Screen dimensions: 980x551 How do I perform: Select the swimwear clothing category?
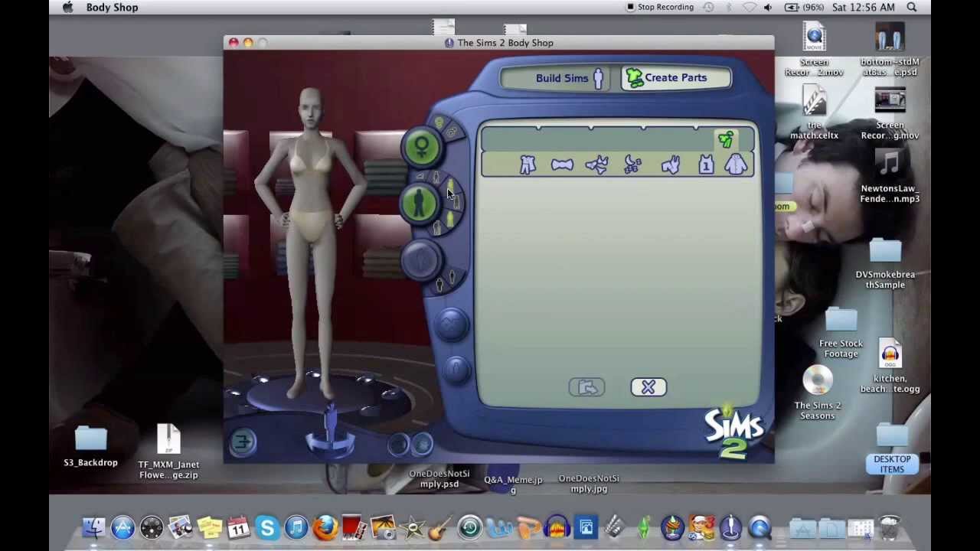pyautogui.click(x=670, y=165)
